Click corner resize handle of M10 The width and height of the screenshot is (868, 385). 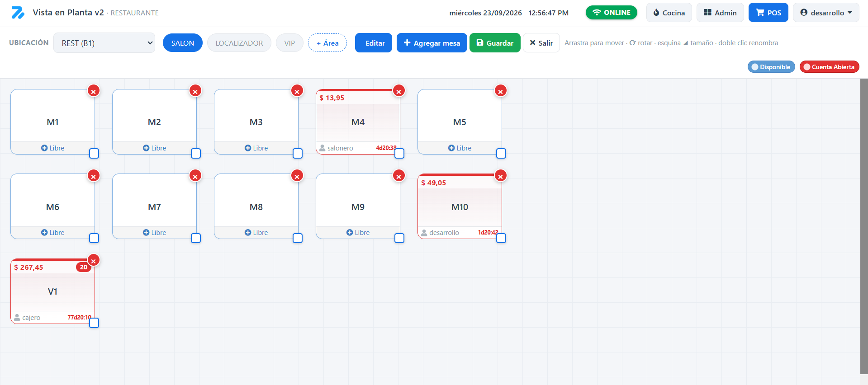[x=501, y=238]
